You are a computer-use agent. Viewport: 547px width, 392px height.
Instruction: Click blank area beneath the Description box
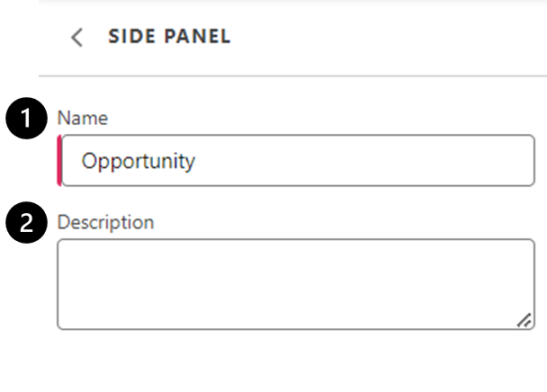coord(295,360)
